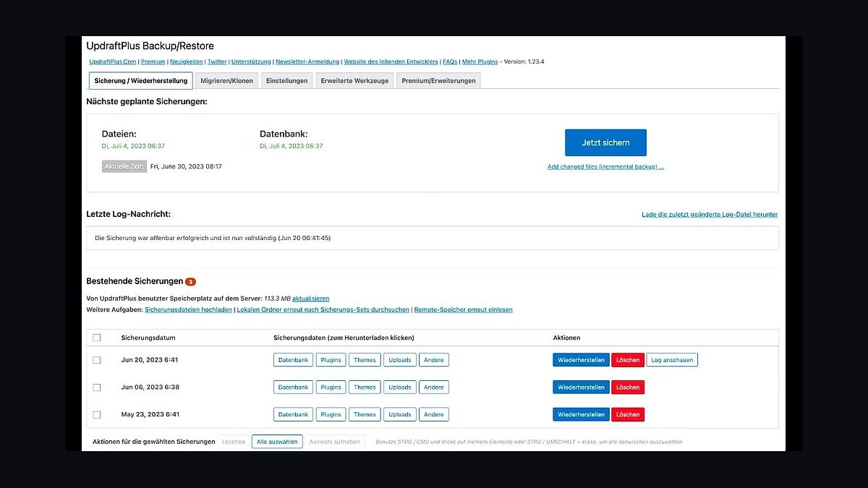Open the Premium link in header
This screenshot has height=488, width=868.
[x=153, y=61]
